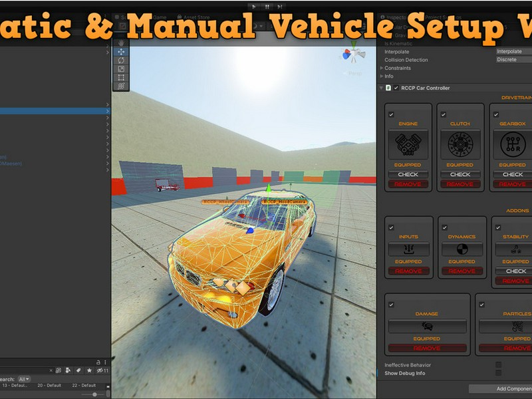Image resolution: width=532 pixels, height=399 pixels.
Task: Click the Favorites star icon
Action: 89,370
